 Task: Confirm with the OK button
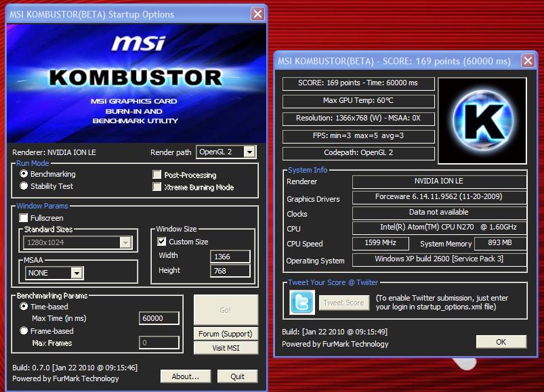[x=501, y=342]
